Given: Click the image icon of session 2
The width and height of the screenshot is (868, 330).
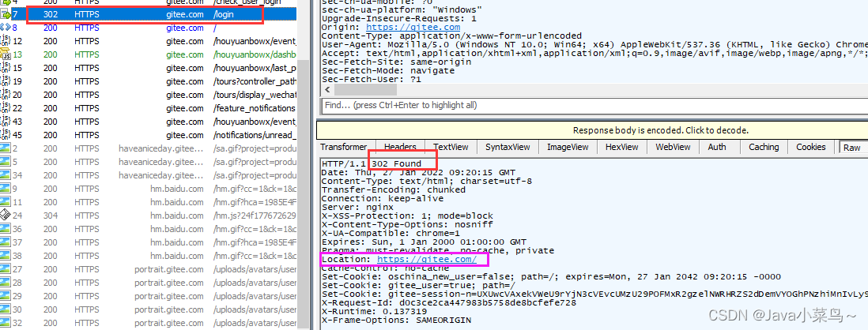Looking at the screenshot, I should coord(6,148).
